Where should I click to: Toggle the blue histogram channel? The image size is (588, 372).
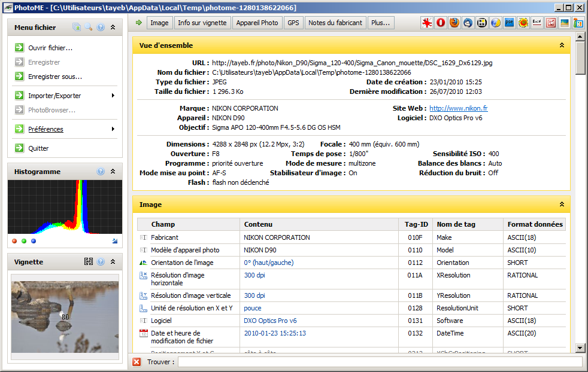point(34,241)
